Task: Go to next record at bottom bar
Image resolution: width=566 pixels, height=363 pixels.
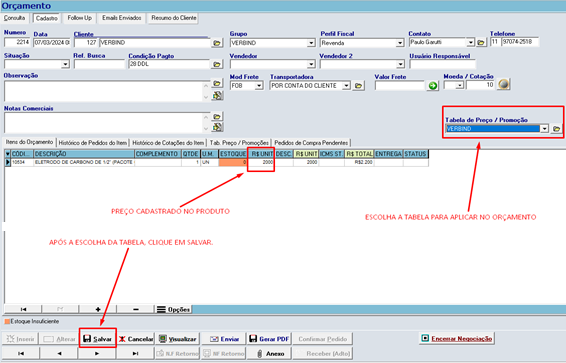Action: pyautogui.click(x=97, y=353)
